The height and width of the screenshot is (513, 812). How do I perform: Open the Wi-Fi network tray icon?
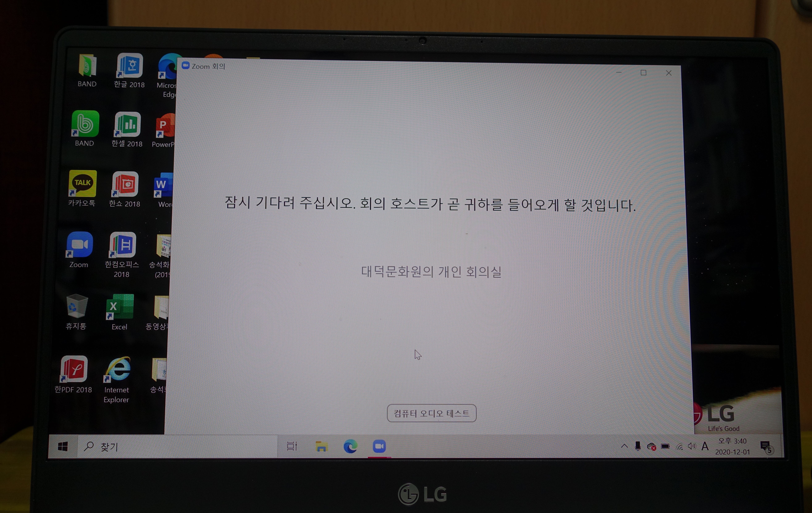[x=679, y=447]
